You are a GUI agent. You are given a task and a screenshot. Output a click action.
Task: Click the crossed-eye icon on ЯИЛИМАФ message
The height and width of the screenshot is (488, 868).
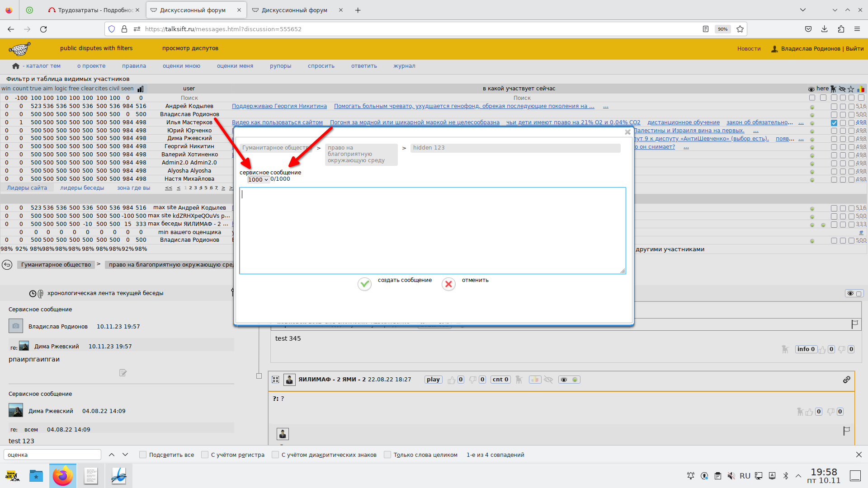[548, 380]
